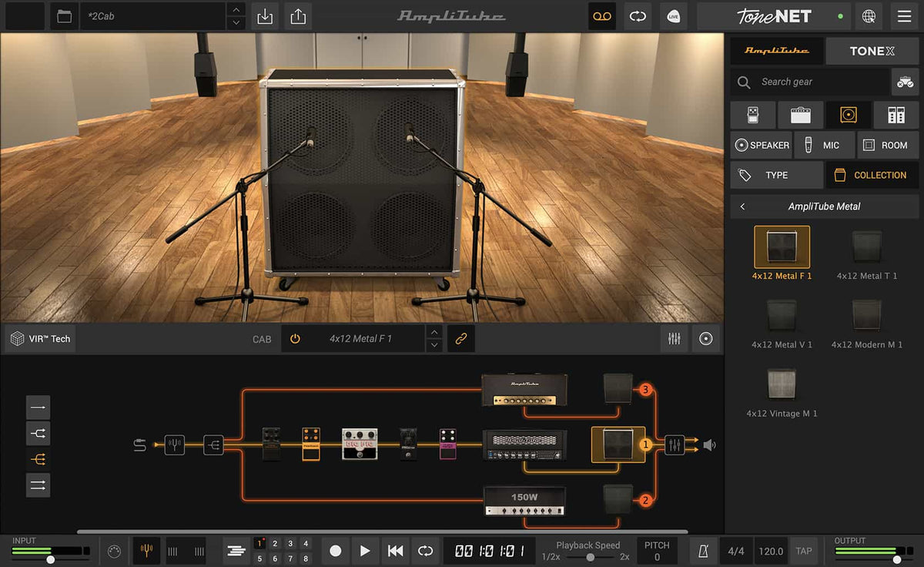Open the SPEAKER filter tab
This screenshot has height=567, width=924.
[x=761, y=145]
